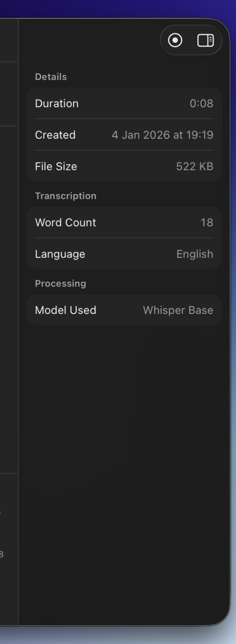Click the duration value 0:08
The image size is (236, 644).
201,103
